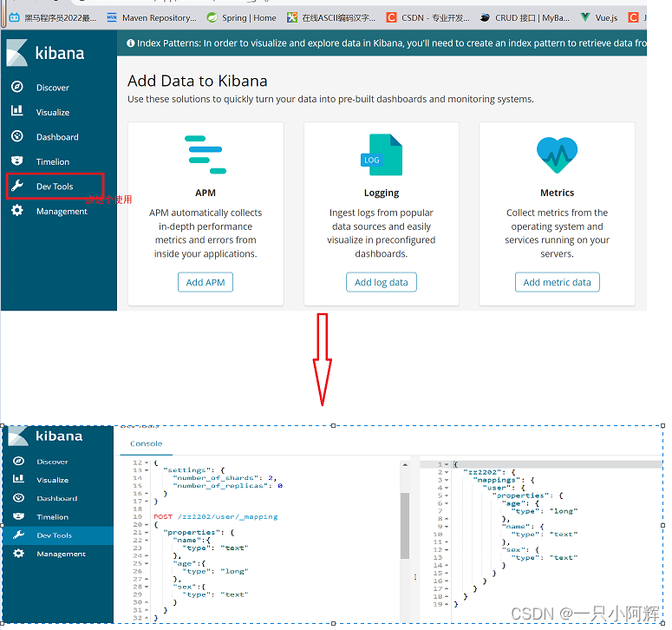
Task: Collapse the sex block at request line 28
Action: pyautogui.click(x=147, y=587)
